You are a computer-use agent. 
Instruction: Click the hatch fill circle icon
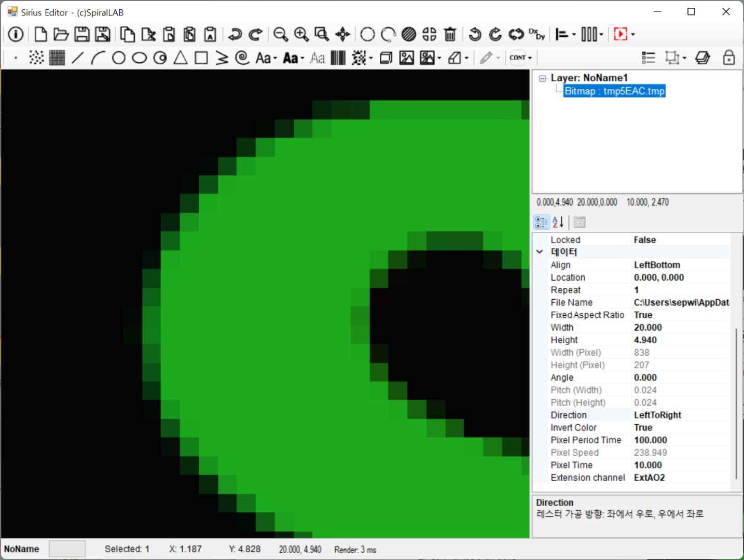pyautogui.click(x=409, y=34)
